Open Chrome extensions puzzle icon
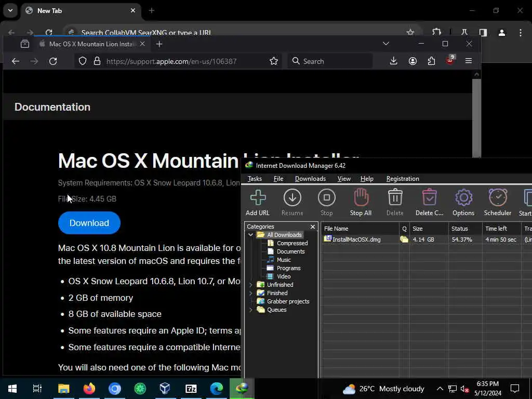 click(436, 33)
